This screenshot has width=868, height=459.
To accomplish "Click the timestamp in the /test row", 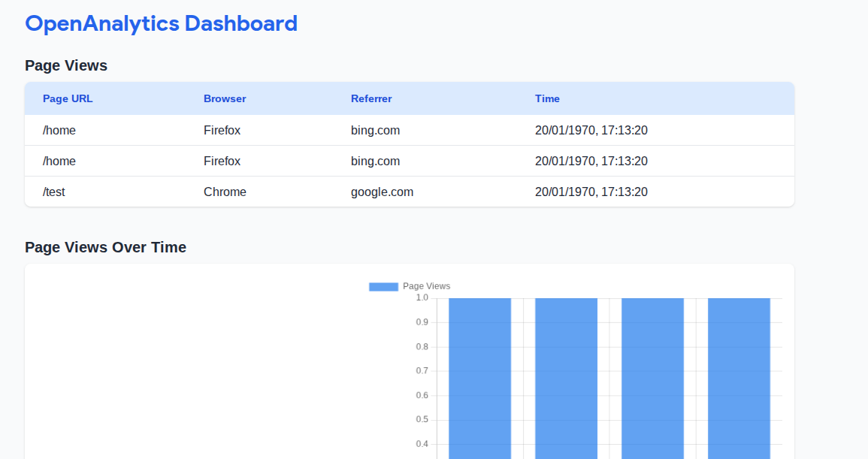I will point(591,192).
